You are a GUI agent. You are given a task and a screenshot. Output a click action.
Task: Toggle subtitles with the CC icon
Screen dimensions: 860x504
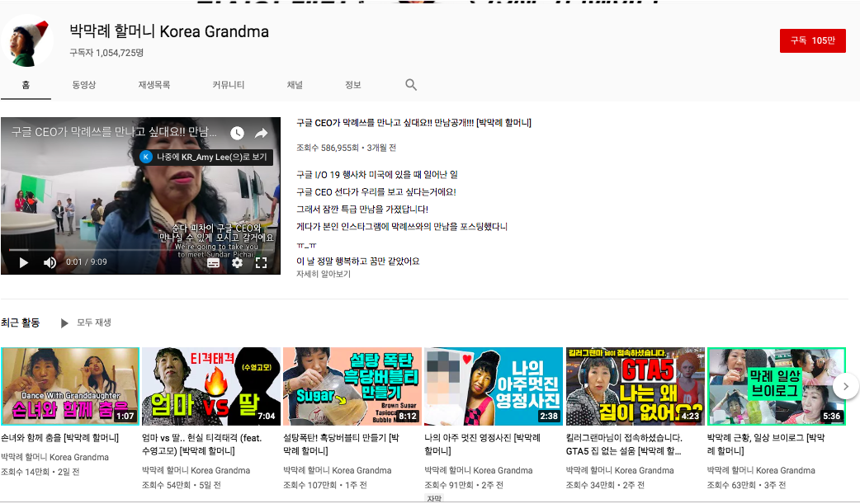[x=213, y=263]
